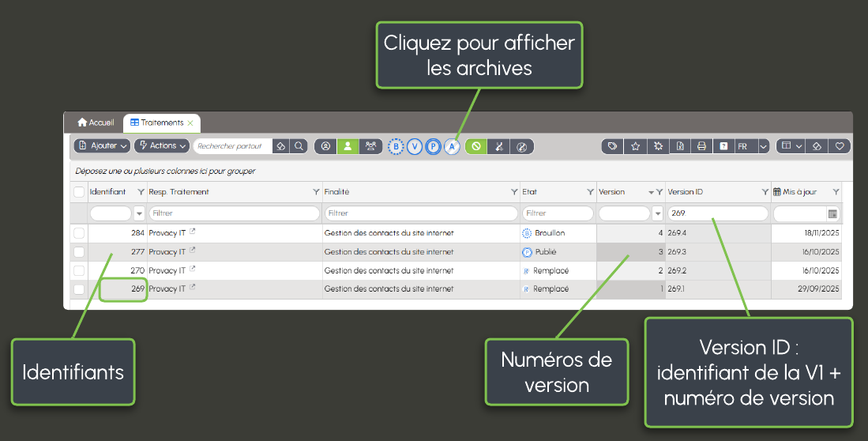Check the select-all header checkbox
The height and width of the screenshot is (441, 868).
tap(79, 192)
